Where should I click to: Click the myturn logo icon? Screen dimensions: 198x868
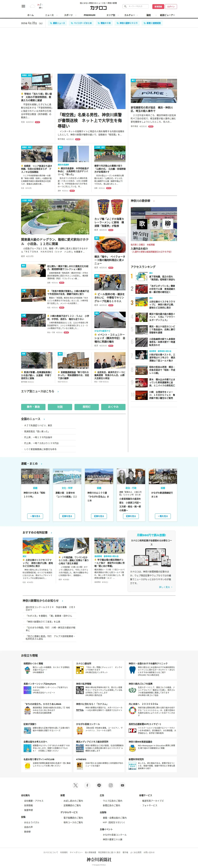[27, 690]
